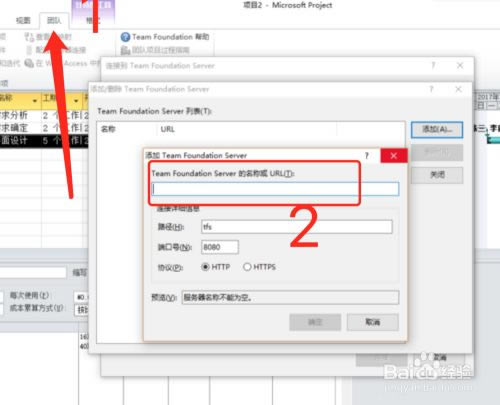Select the HTTPS protocol radio button
The height and width of the screenshot is (405, 500).
pyautogui.click(x=247, y=267)
